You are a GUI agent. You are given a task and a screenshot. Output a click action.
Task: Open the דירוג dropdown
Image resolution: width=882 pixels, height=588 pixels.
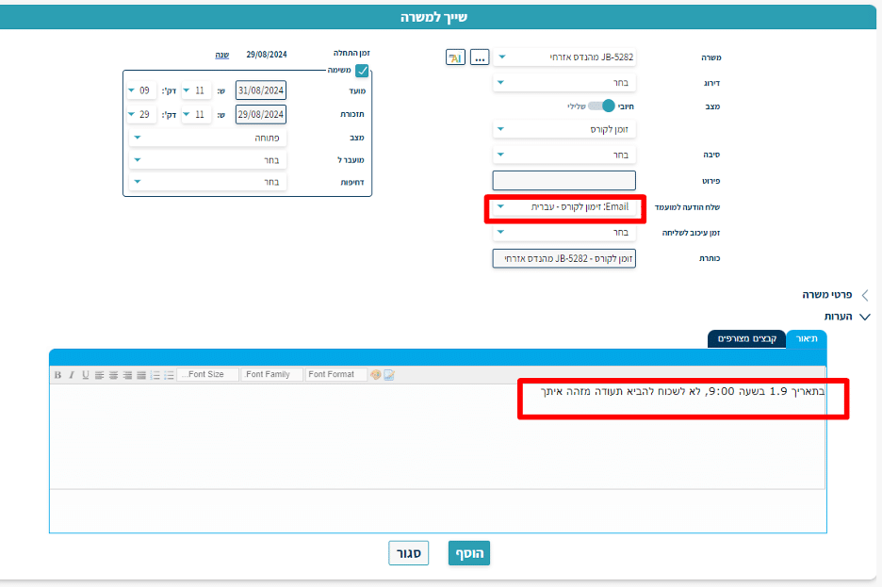pyautogui.click(x=564, y=83)
